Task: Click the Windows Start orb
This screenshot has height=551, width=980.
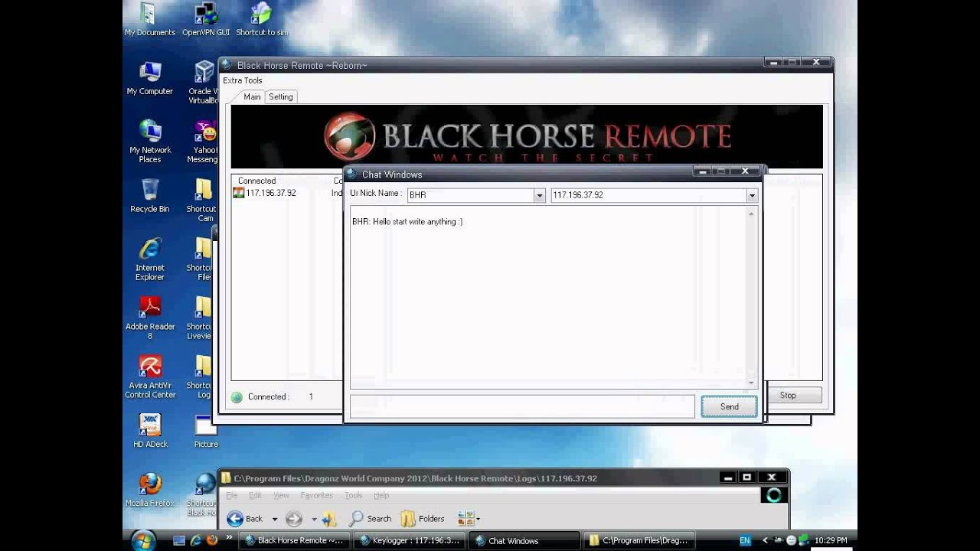Action: click(x=143, y=540)
